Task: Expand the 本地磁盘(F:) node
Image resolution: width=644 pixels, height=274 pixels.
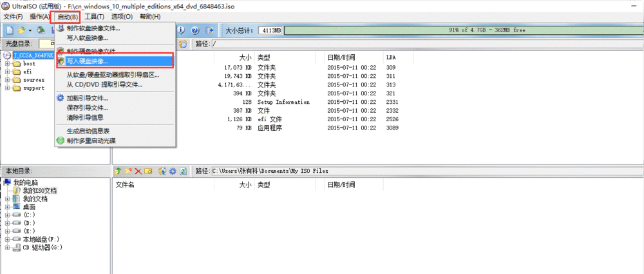Action: point(7,239)
